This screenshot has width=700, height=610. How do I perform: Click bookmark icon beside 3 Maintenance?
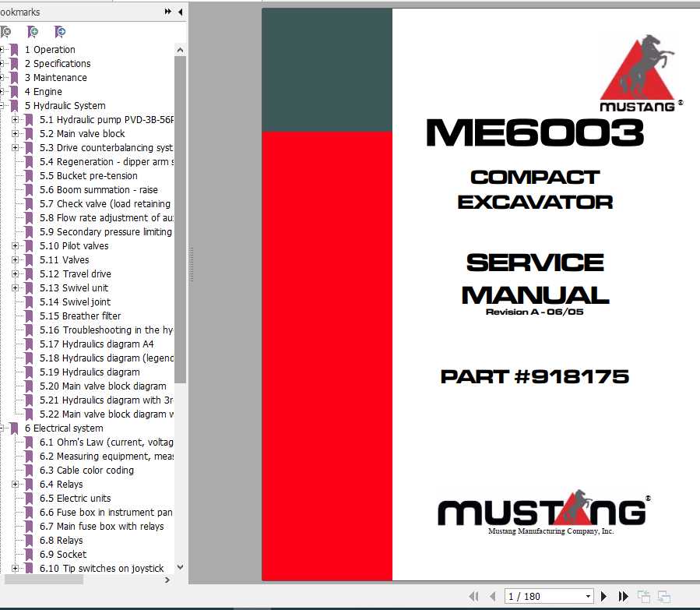[14, 78]
